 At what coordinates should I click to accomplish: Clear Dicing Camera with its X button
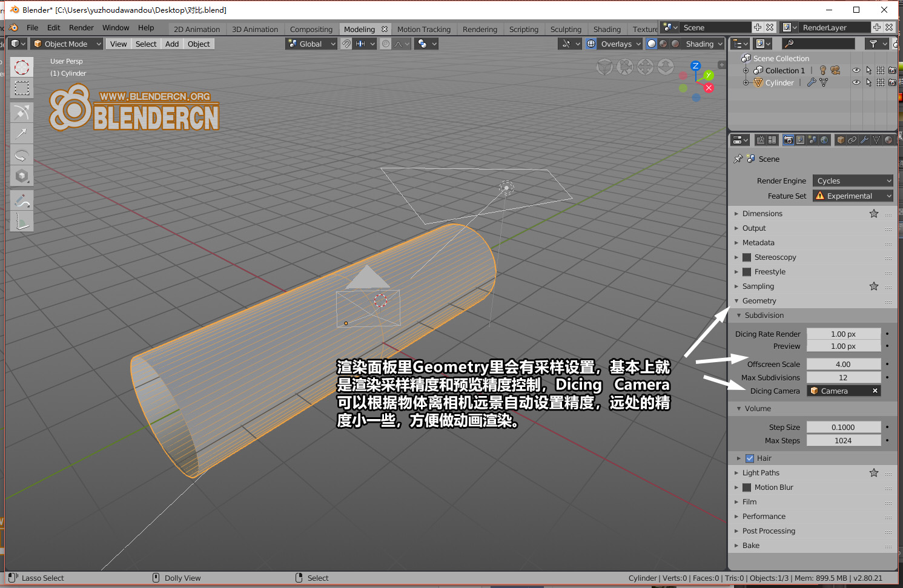pyautogui.click(x=875, y=391)
